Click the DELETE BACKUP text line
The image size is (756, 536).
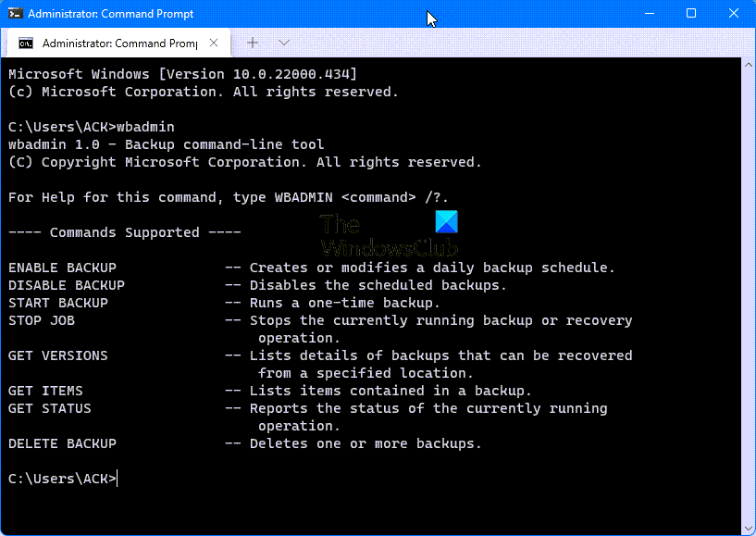pyautogui.click(x=61, y=443)
